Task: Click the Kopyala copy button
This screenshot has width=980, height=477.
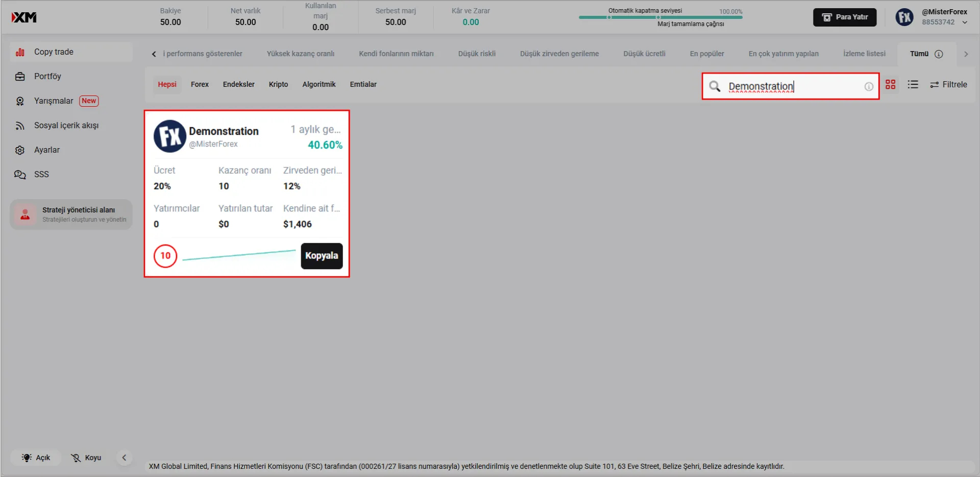Action: pyautogui.click(x=322, y=256)
